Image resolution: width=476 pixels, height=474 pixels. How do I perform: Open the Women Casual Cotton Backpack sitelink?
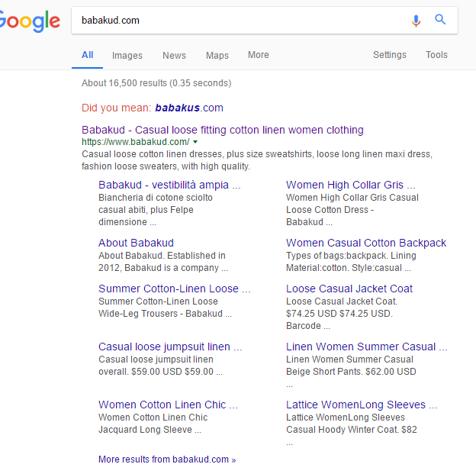pos(366,243)
